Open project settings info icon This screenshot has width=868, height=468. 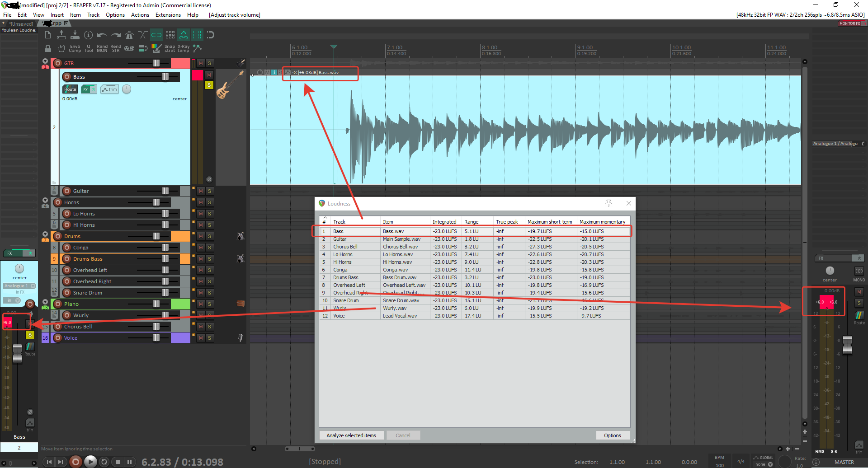(x=89, y=35)
